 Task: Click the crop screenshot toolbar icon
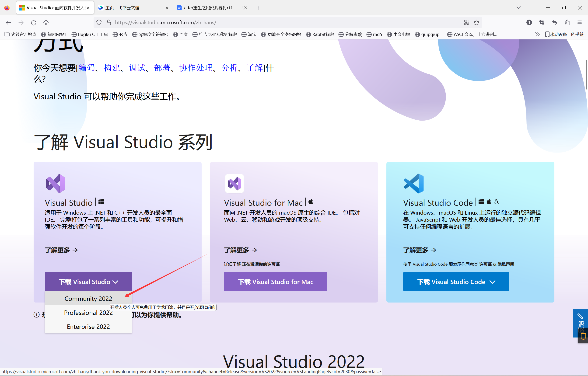click(x=542, y=22)
